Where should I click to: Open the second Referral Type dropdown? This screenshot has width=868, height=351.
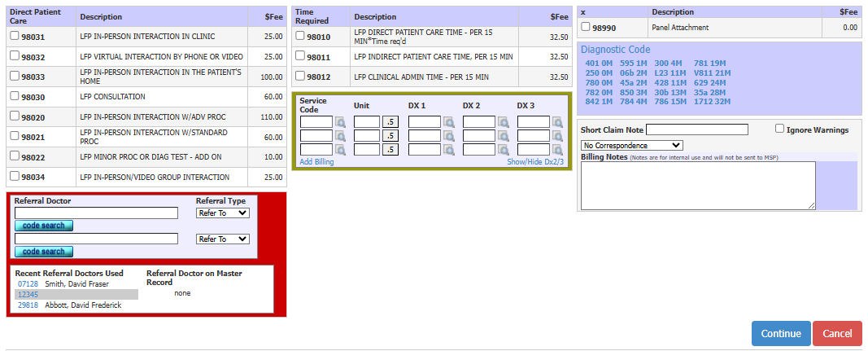click(x=223, y=239)
